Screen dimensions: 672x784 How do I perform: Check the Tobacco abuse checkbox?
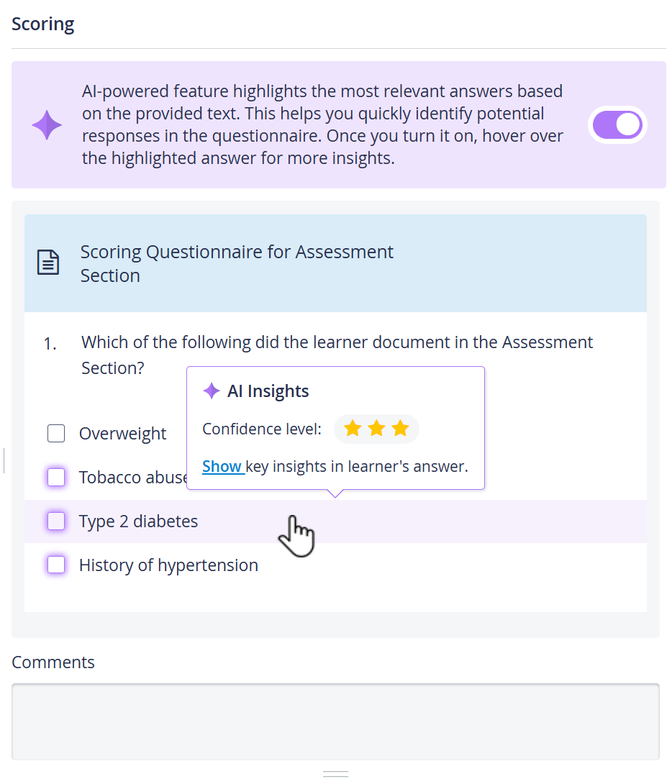[56, 477]
